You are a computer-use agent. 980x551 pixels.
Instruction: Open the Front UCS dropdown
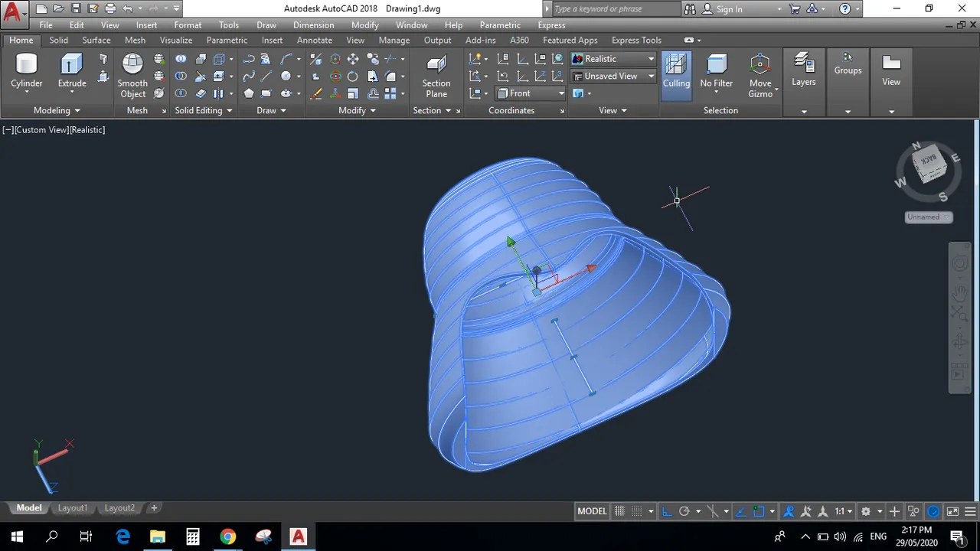click(x=530, y=93)
